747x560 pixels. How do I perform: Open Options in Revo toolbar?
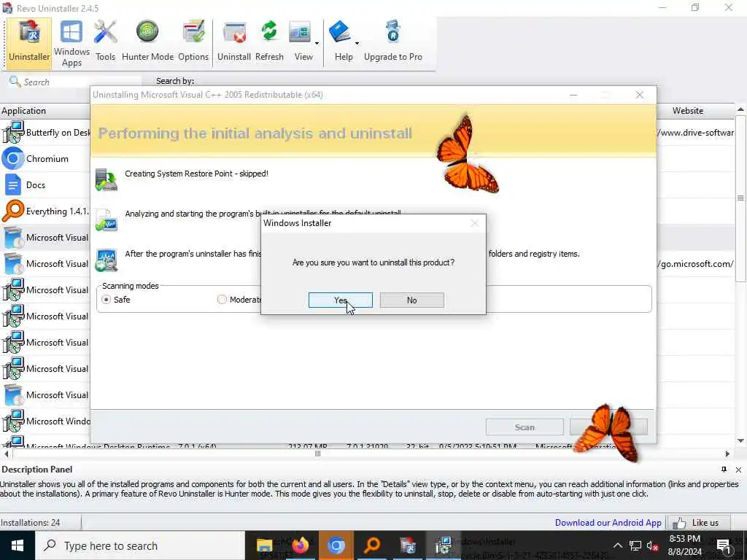(193, 42)
